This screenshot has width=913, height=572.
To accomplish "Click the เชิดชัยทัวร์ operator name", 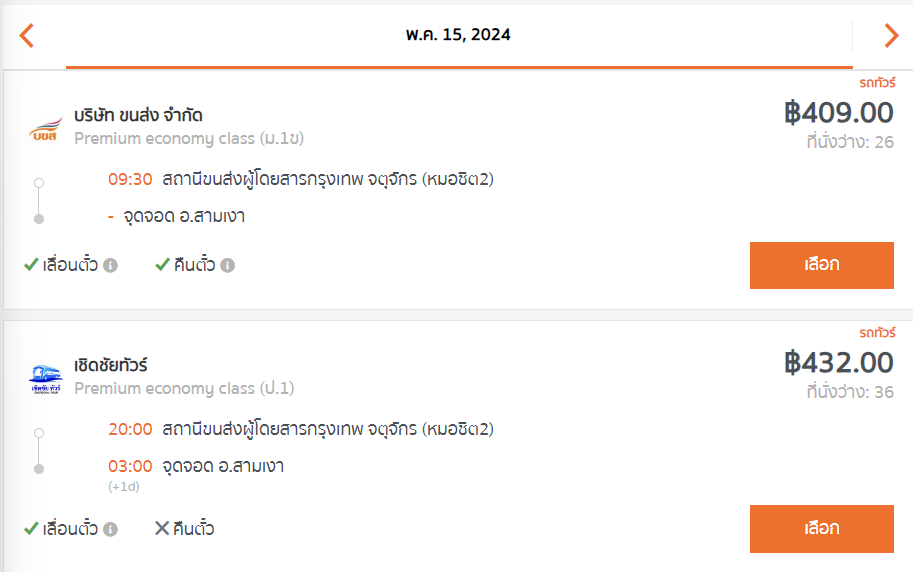I will [111, 365].
